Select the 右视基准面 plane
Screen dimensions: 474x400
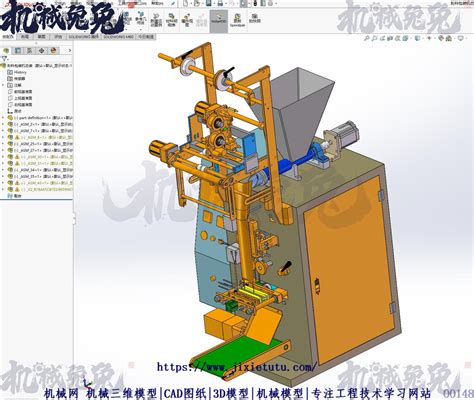point(20,105)
